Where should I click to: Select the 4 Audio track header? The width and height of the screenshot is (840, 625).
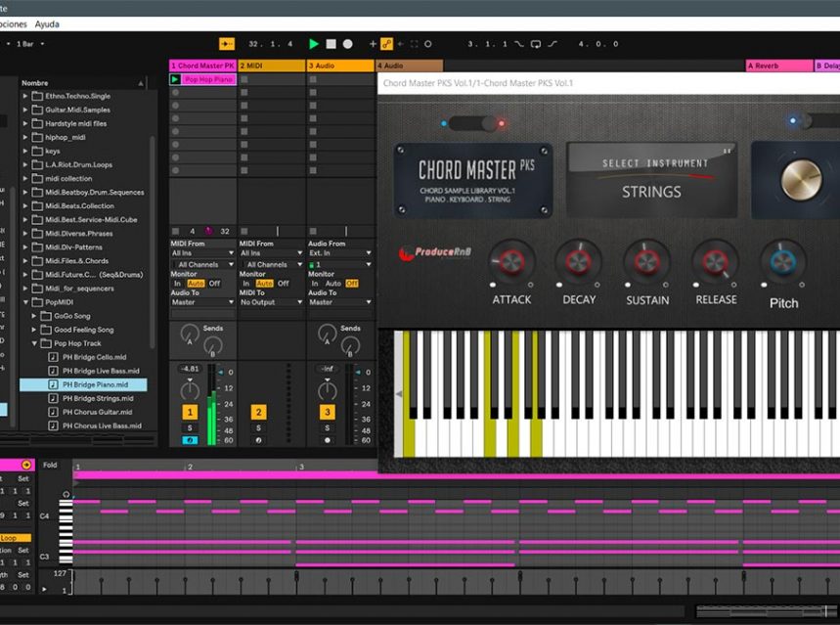410,66
